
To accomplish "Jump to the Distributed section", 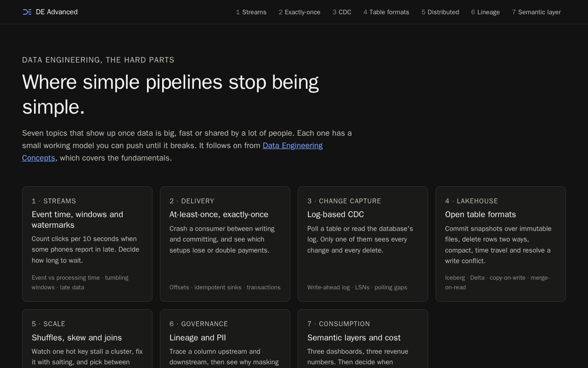I will 440,12.
